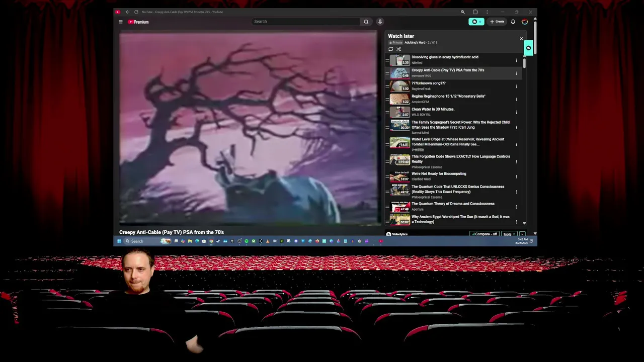Open options for Clean Water In 30 Minutes
Image resolution: width=644 pixels, height=362 pixels.
tap(516, 113)
